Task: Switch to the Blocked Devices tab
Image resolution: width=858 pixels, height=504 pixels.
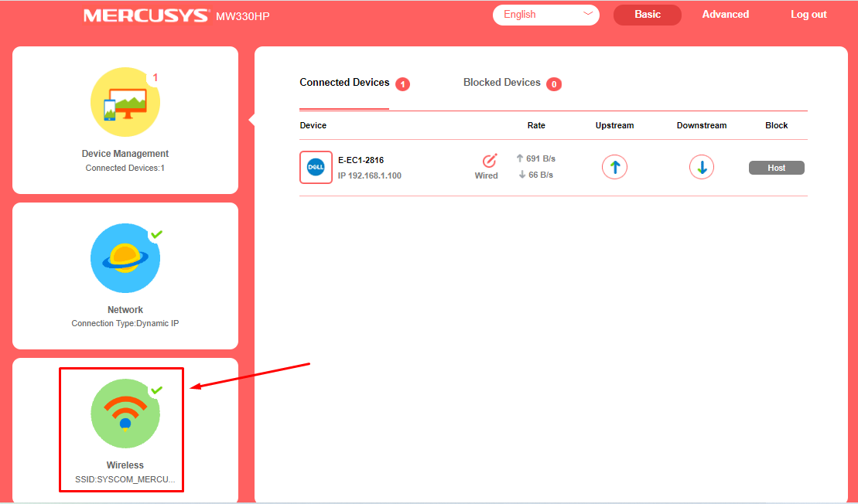Action: pos(502,83)
